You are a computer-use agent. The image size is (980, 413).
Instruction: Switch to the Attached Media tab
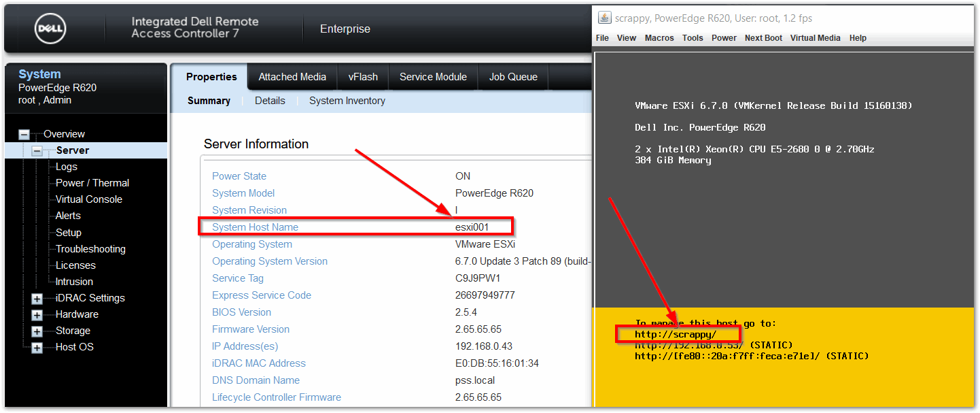(292, 77)
